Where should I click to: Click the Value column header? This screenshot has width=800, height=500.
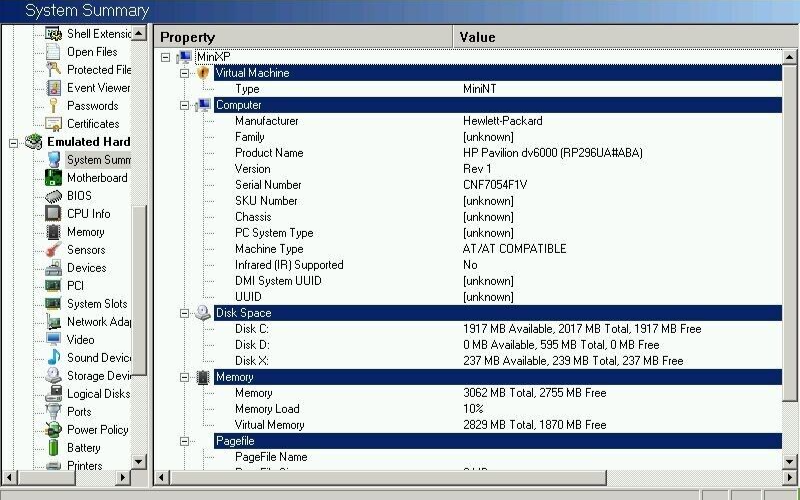click(626, 37)
